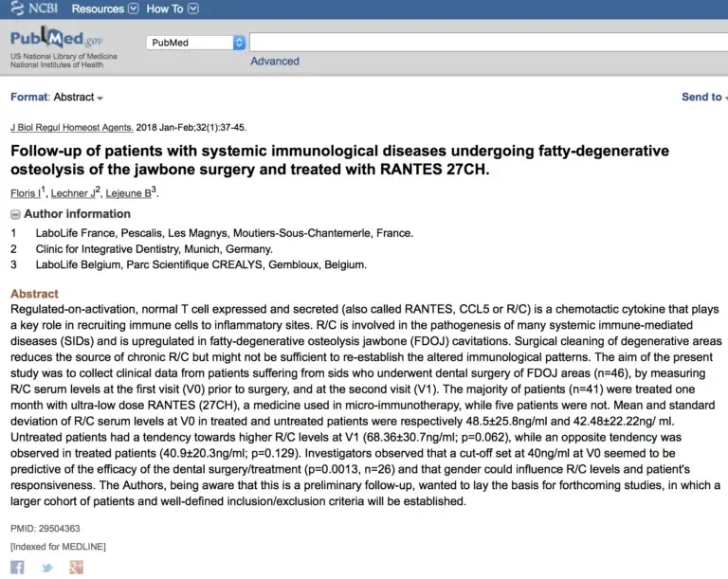Click into the PubMed search field
The height and width of the screenshot is (579, 728).
(488, 43)
